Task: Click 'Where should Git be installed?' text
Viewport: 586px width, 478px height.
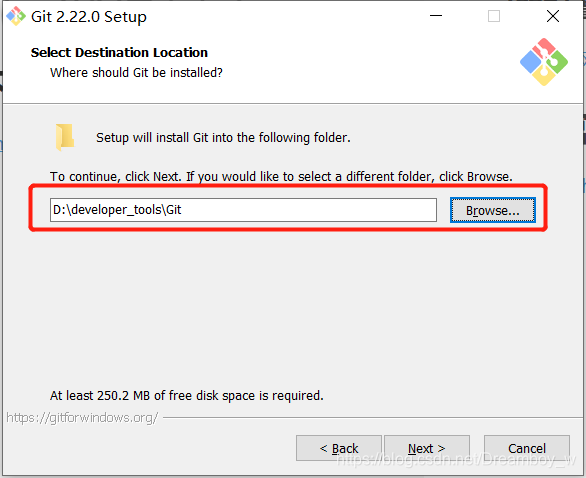Action: pyautogui.click(x=136, y=73)
